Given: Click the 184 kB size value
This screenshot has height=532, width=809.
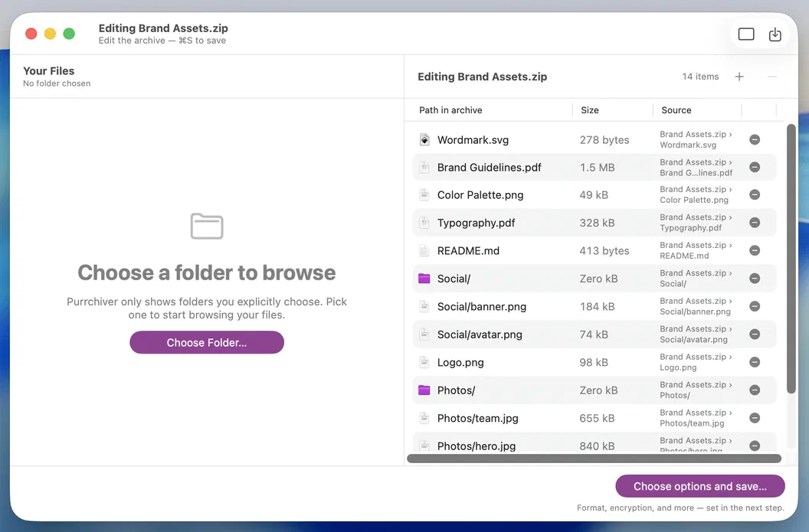Looking at the screenshot, I should coord(597,307).
